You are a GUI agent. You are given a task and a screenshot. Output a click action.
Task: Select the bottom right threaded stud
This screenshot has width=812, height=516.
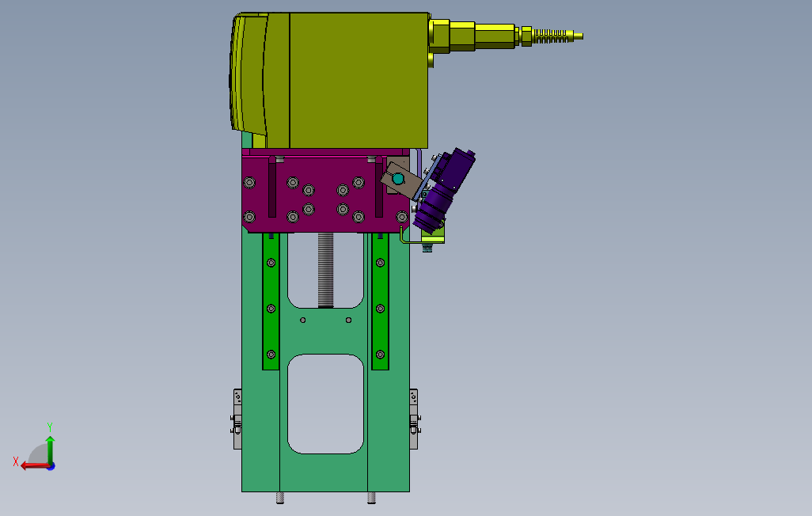pyautogui.click(x=371, y=498)
